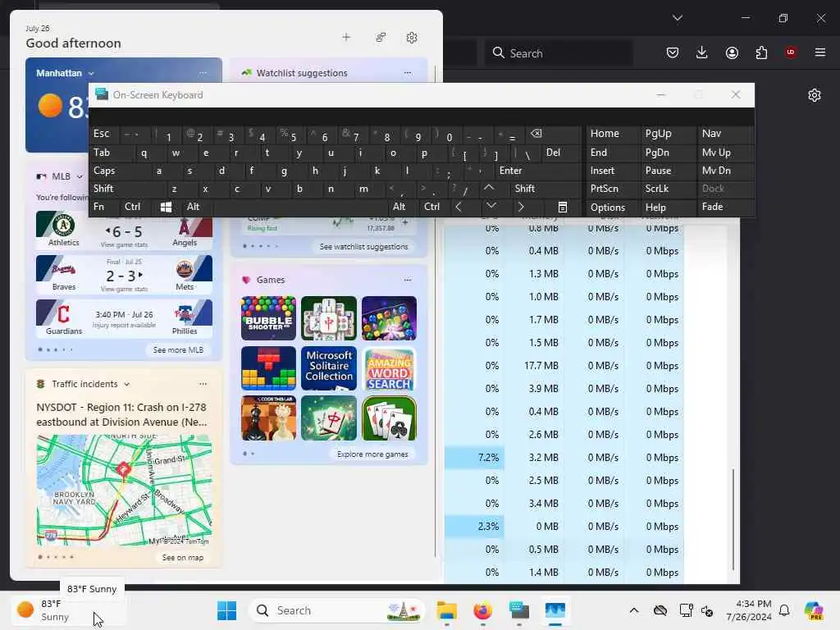Click the right arrow key on keyboard

521,207
